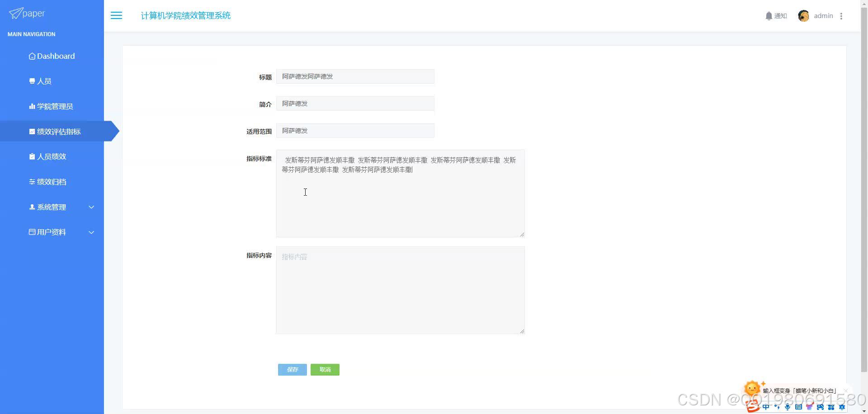Open the IME soft keyboard icon
The image size is (868, 414).
click(x=798, y=407)
